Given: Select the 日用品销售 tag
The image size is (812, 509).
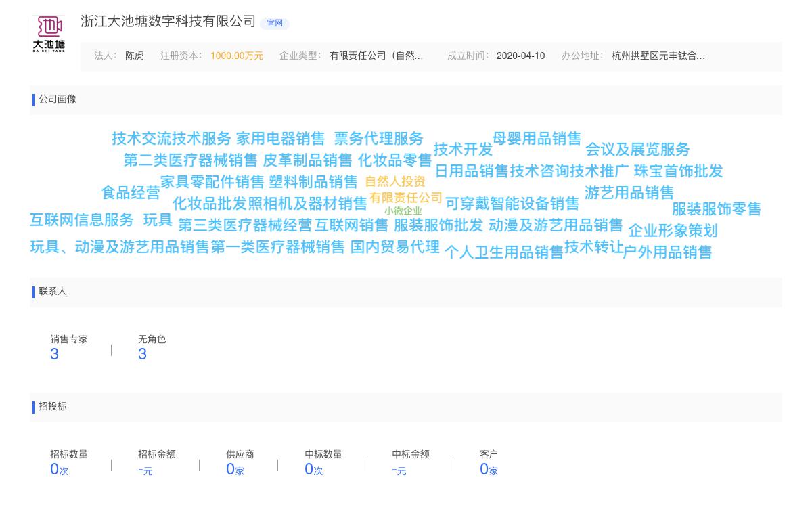Looking at the screenshot, I should tap(472, 171).
